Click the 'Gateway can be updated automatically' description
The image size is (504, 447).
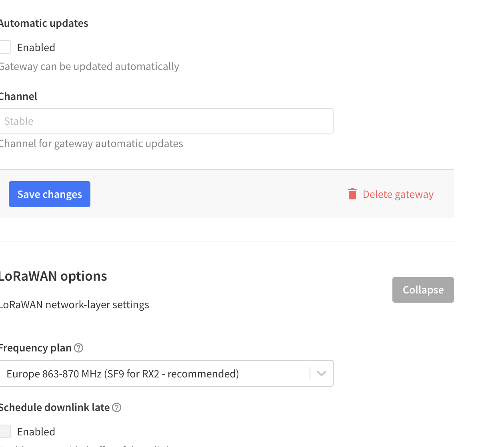point(89,66)
